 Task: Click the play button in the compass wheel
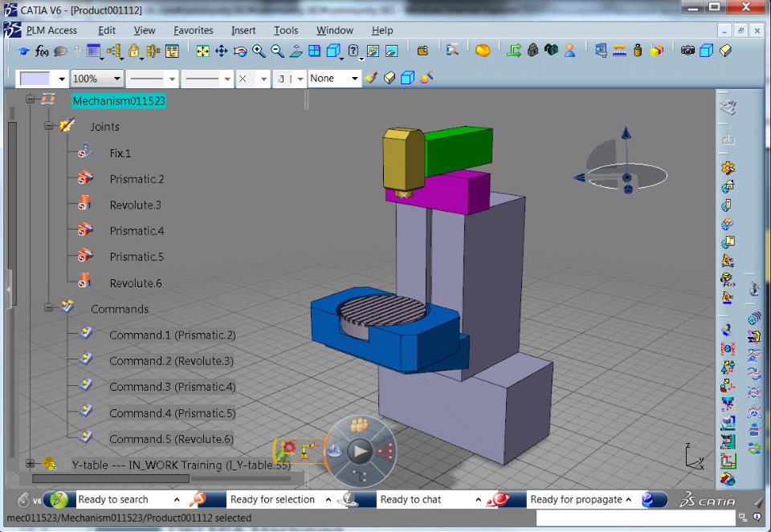[360, 451]
